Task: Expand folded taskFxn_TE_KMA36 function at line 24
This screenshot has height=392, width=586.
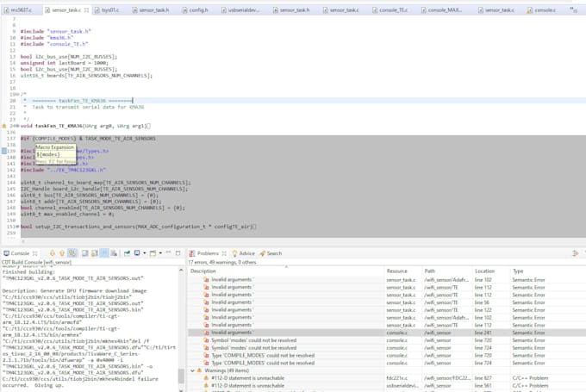Action: (x=18, y=126)
